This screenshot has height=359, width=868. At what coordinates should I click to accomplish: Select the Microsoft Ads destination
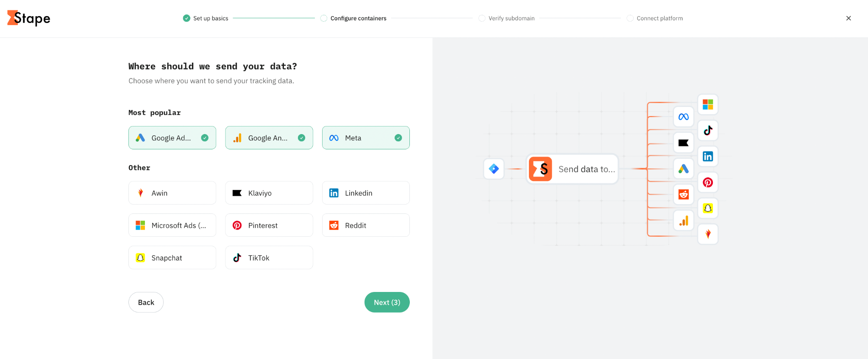pyautogui.click(x=172, y=225)
